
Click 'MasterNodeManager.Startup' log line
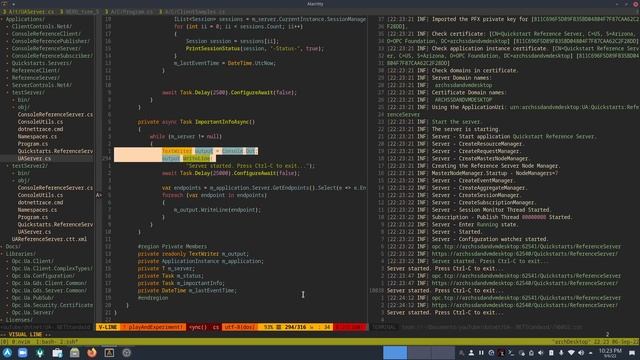point(472,173)
